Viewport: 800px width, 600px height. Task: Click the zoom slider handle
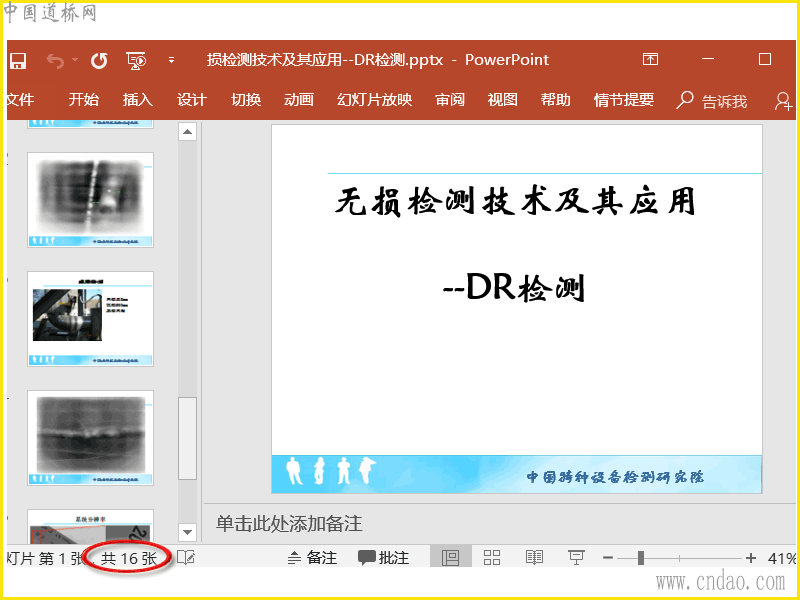(641, 558)
